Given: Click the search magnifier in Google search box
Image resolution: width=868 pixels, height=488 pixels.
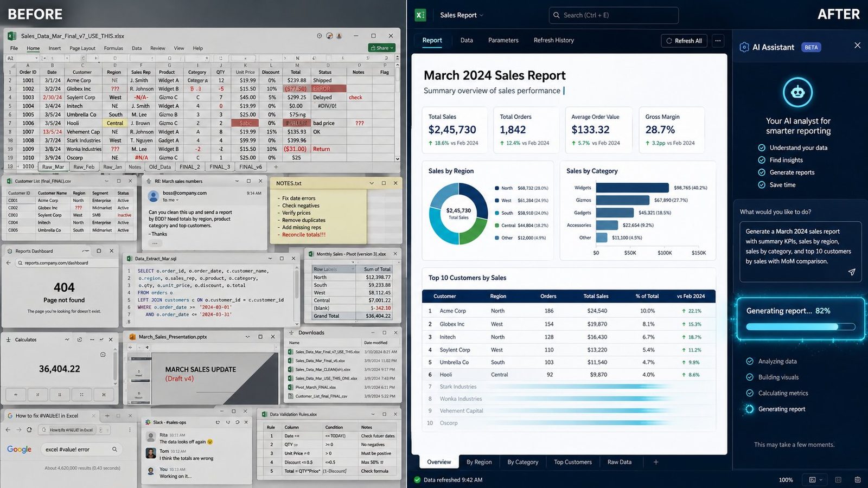Looking at the screenshot, I should pos(114,449).
